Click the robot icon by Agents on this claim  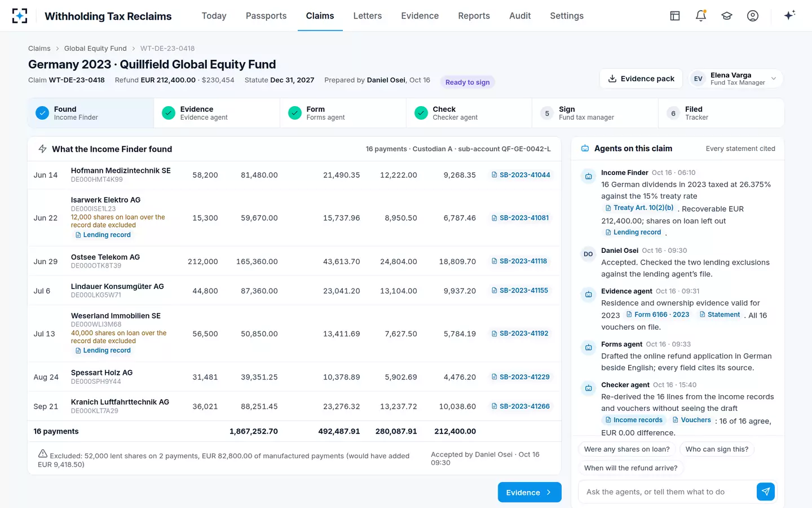click(585, 148)
